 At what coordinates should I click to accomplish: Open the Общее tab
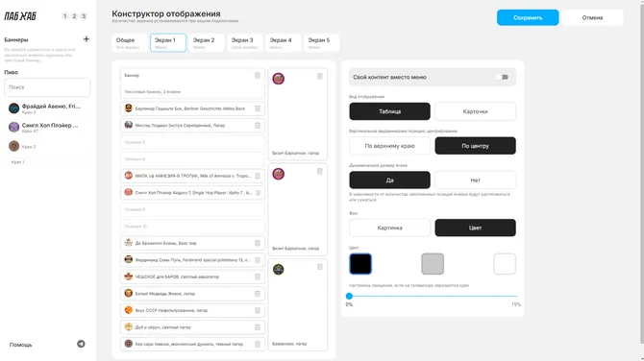click(130, 42)
